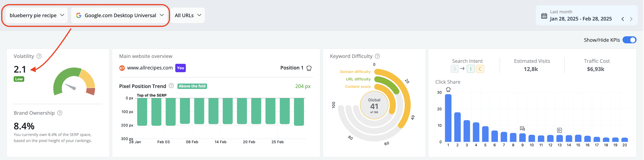
Task: Click the Keyword Difficulty help icon
Action: 377,56
